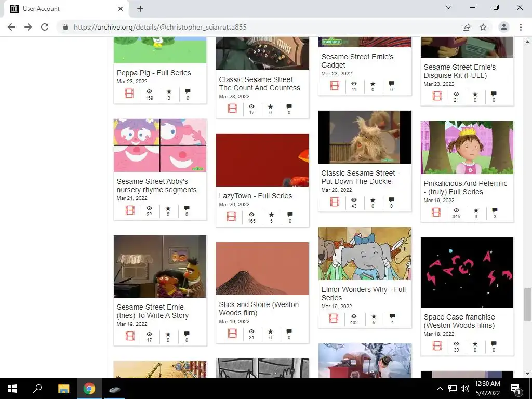
Task: Click film icon under Put Down The Duckie
Action: [335, 202]
